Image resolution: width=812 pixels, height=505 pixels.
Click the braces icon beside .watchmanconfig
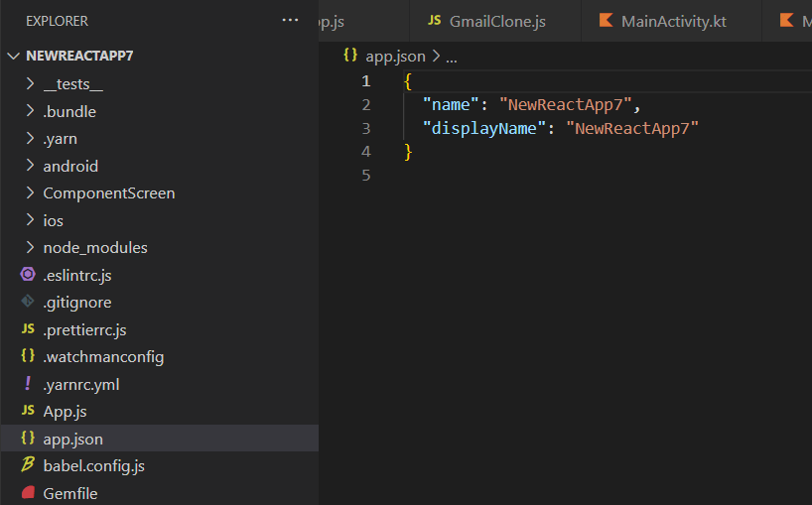pyautogui.click(x=28, y=356)
